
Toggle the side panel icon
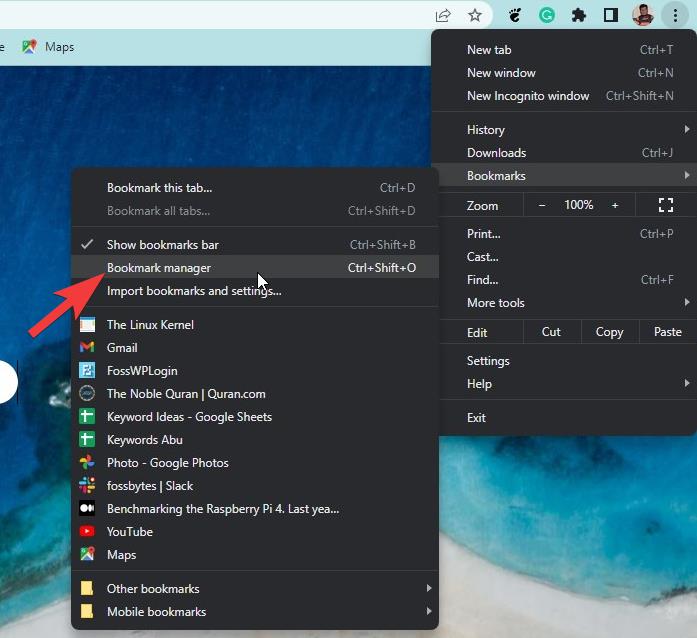pyautogui.click(x=611, y=16)
